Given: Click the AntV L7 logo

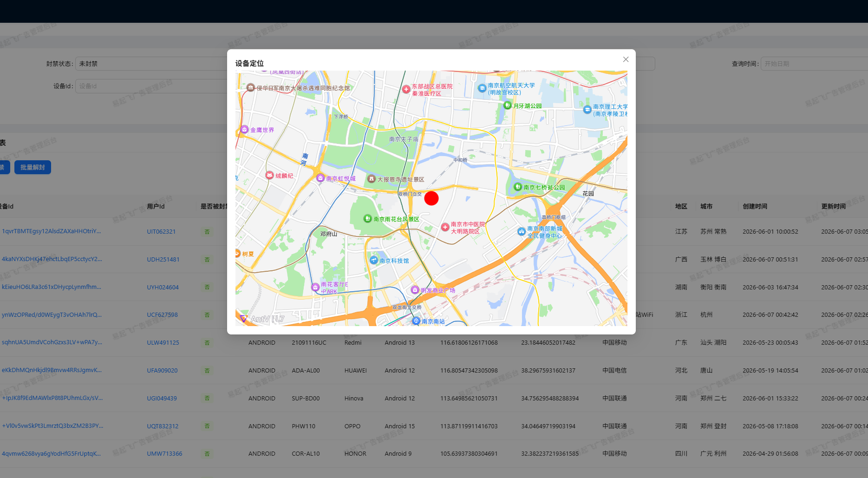Looking at the screenshot, I should pos(261,319).
